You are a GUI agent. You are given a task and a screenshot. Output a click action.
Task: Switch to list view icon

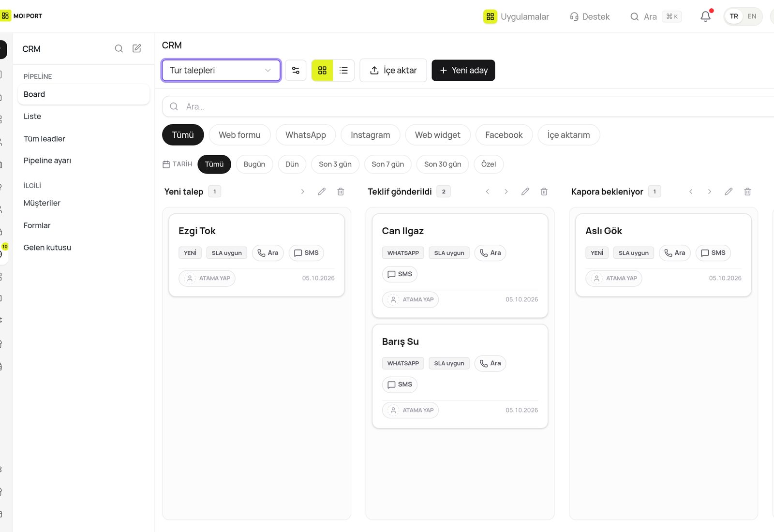click(343, 71)
